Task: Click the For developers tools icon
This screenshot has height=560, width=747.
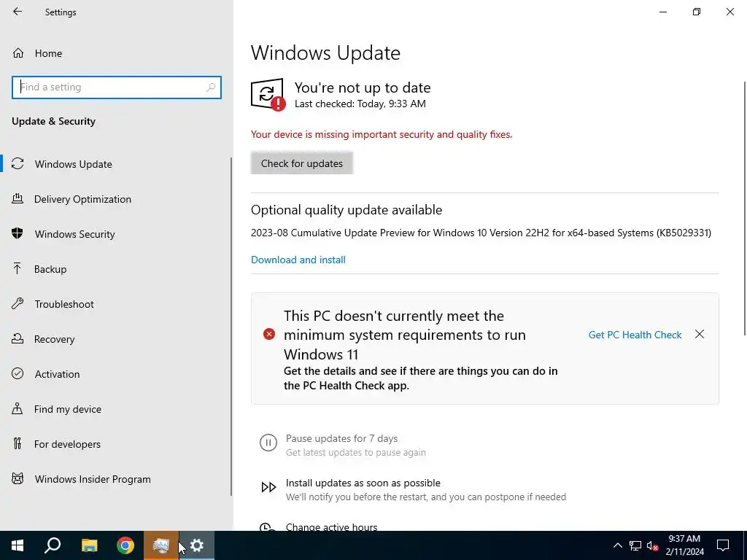Action: (18, 444)
